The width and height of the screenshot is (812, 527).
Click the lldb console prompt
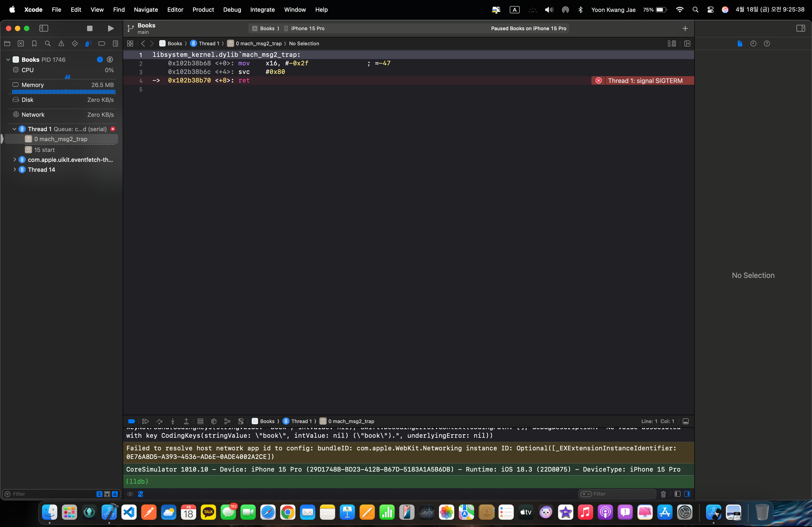[x=137, y=481]
